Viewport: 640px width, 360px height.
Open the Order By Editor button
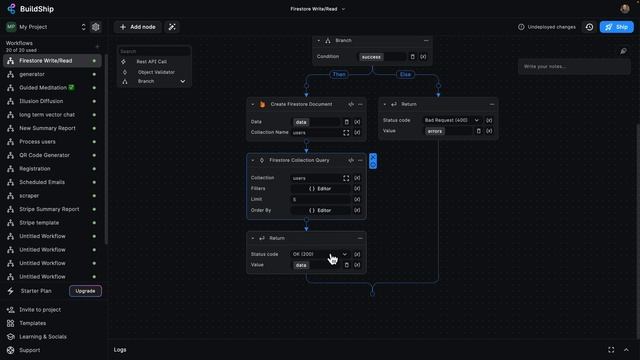click(320, 210)
